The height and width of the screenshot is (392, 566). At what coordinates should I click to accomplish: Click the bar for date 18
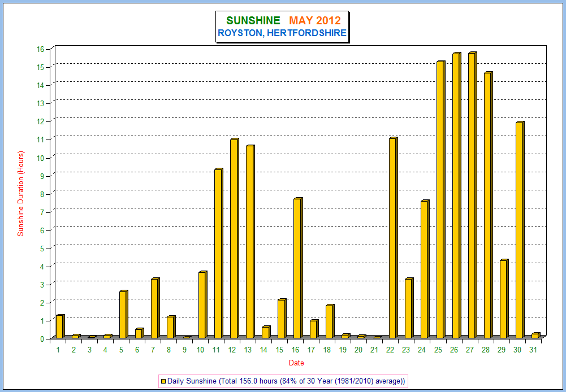tap(330, 321)
